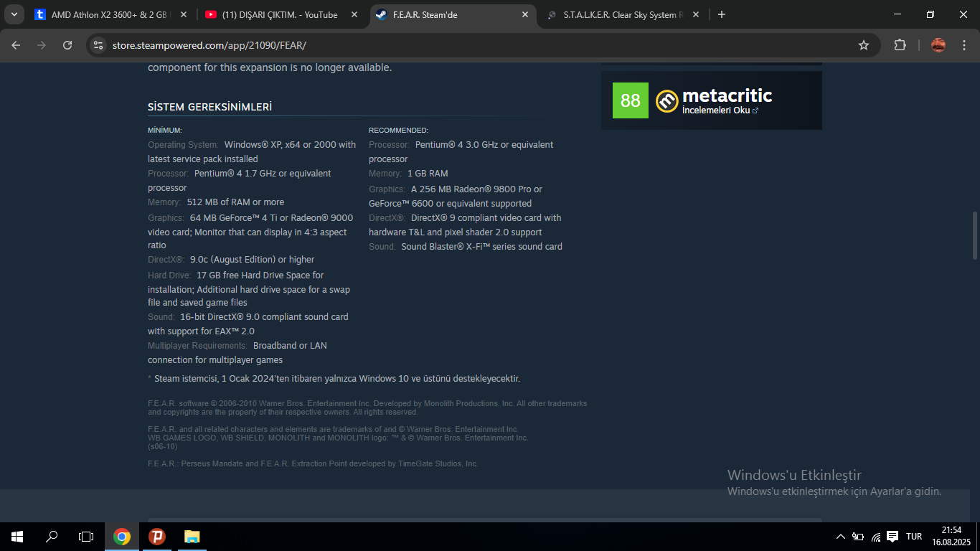Open the Chrome extensions puzzle icon
The image size is (980, 551).
point(900,45)
